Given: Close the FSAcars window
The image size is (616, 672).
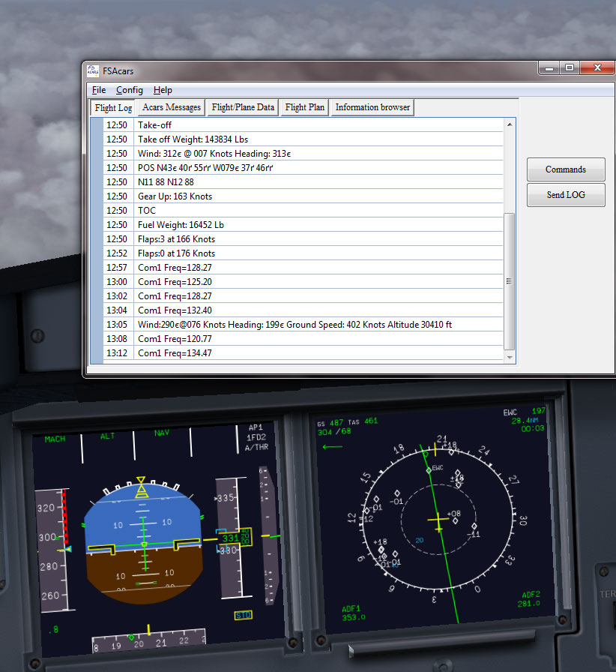Looking at the screenshot, I should click(597, 67).
